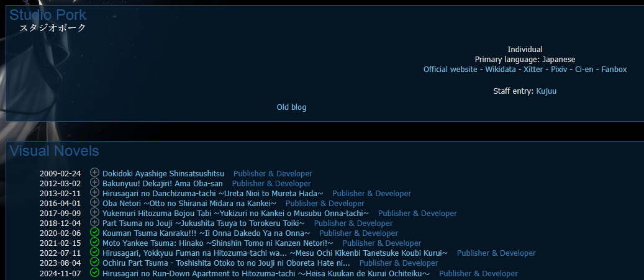Open Dokidoki Ayashige Shinsatsushitsu visual novel
The height and width of the screenshot is (280, 644).
(163, 174)
